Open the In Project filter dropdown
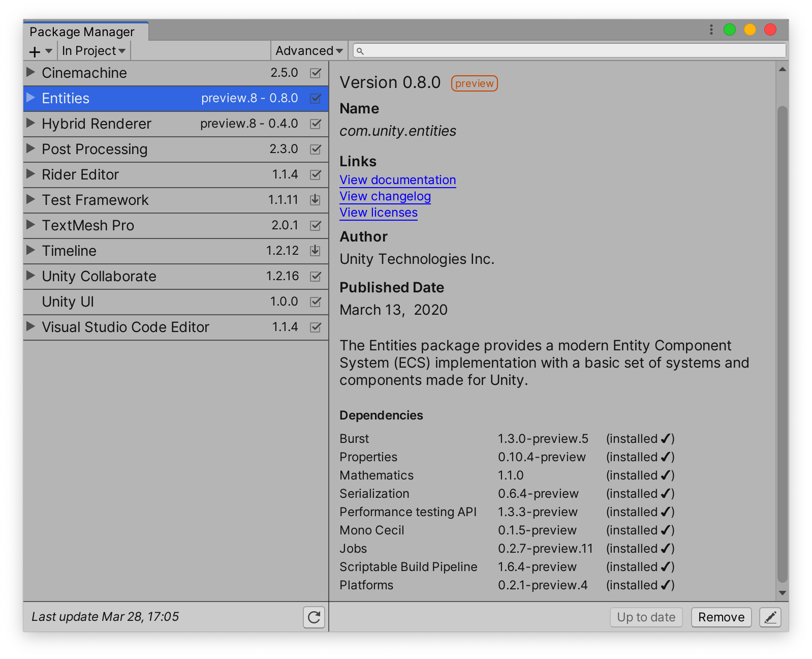Image resolution: width=812 pixels, height=659 pixels. pos(94,51)
